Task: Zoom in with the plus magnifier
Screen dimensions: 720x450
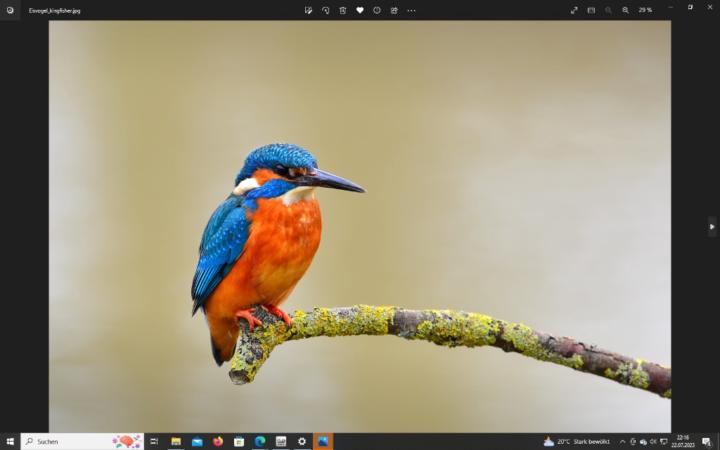Action: (625, 10)
